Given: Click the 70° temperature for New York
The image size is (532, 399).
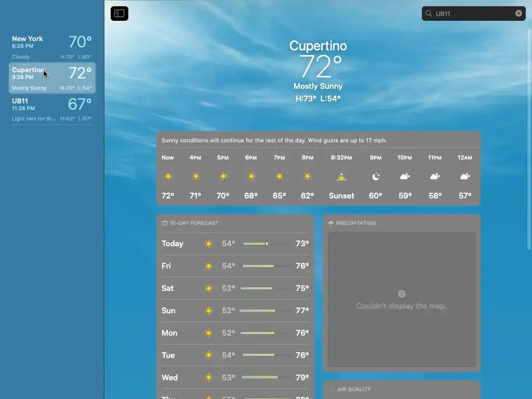Looking at the screenshot, I should (x=80, y=42).
